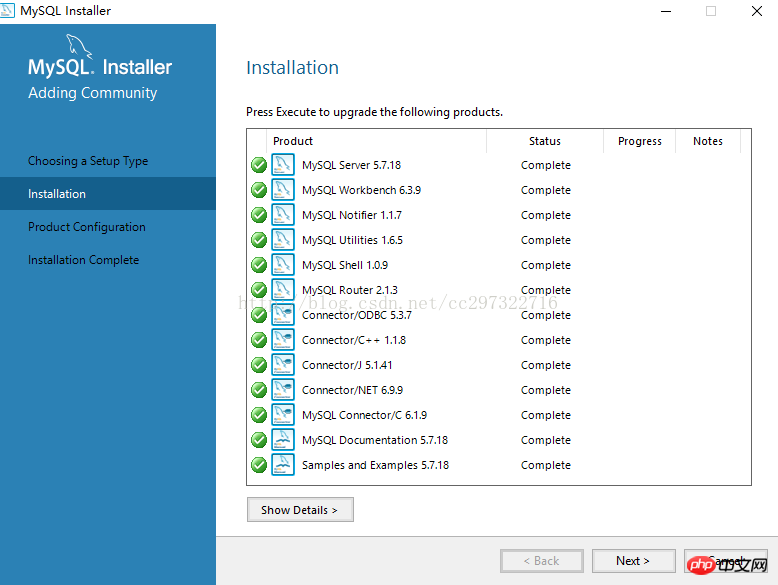Viewport: 778px width, 585px height.
Task: Click the Notes column header
Action: 708,141
